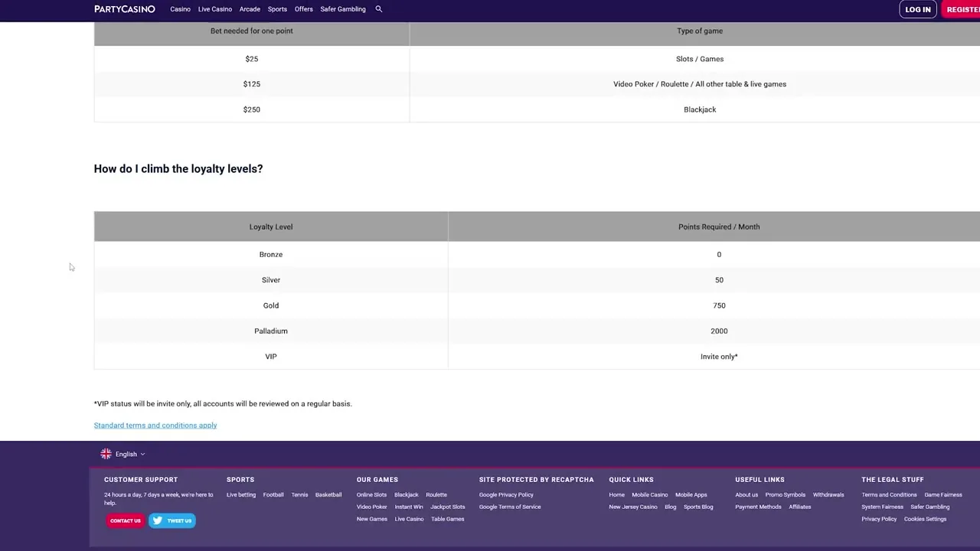Select 'How do I climb the loyalty levels?' heading
This screenshot has height=551, width=980.
[x=178, y=168]
